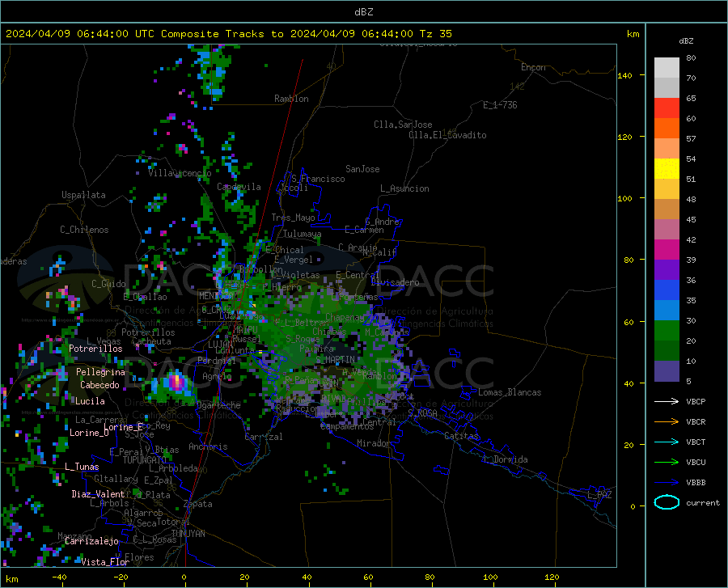Click the '120' tick on horizontal km axis

(552, 577)
